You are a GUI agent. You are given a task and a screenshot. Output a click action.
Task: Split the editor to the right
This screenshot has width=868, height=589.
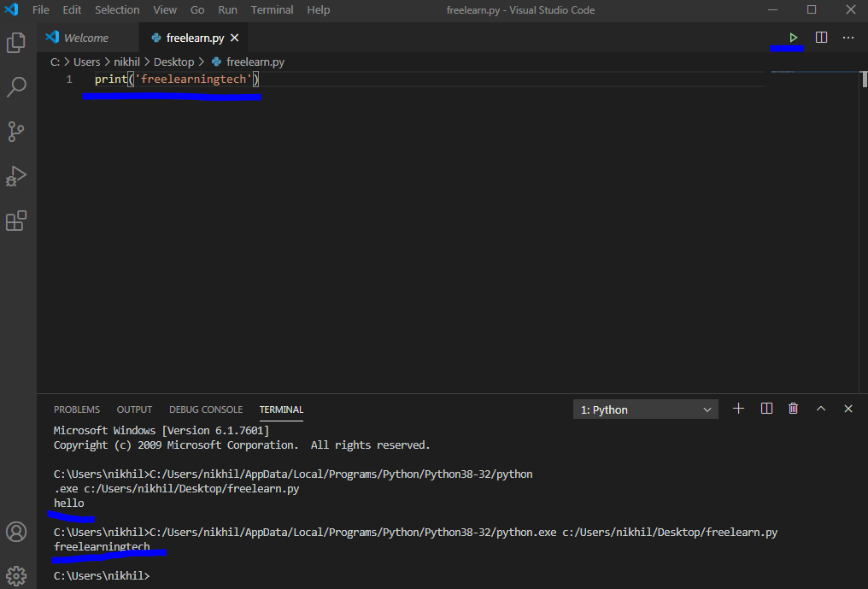822,38
